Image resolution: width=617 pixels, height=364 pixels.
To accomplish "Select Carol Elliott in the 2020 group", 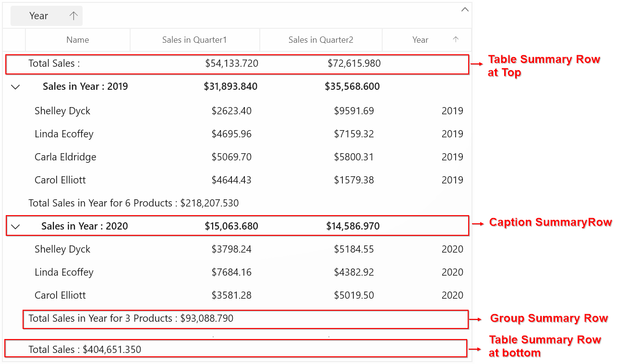I will (60, 295).
